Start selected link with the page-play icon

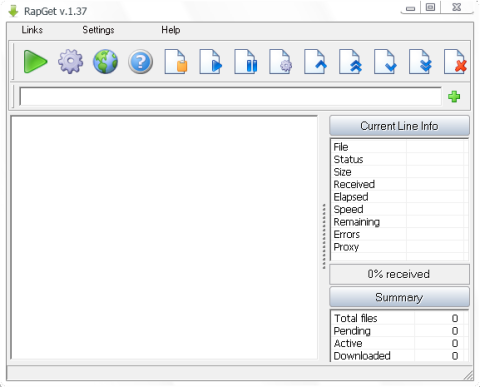coord(211,62)
